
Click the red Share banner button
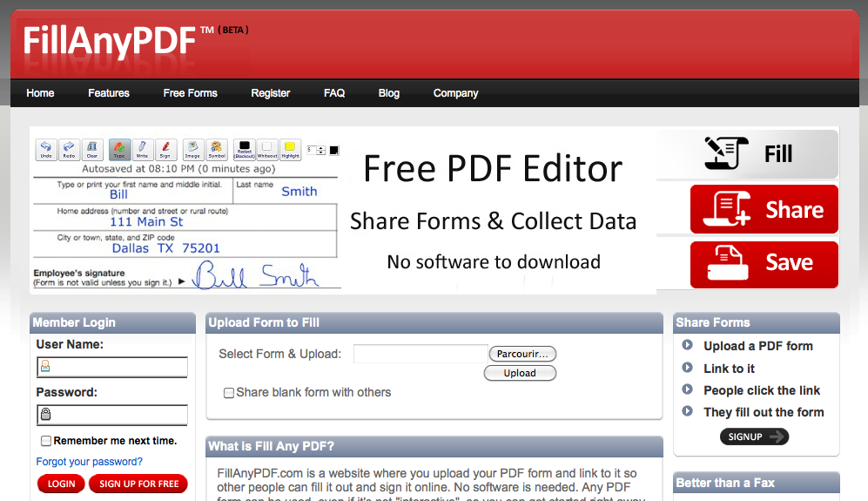[764, 209]
